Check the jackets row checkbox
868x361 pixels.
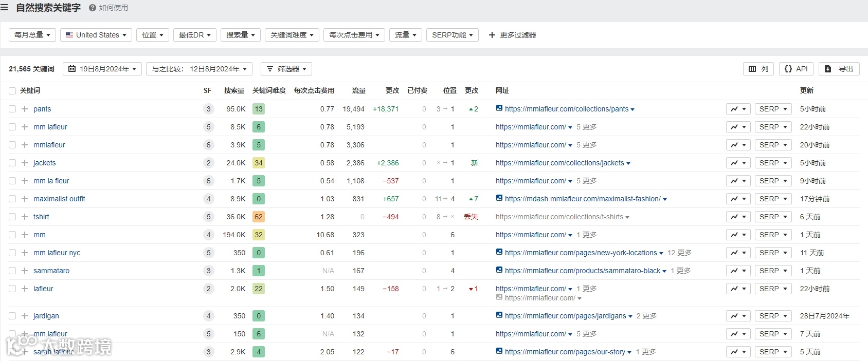pyautogui.click(x=12, y=163)
